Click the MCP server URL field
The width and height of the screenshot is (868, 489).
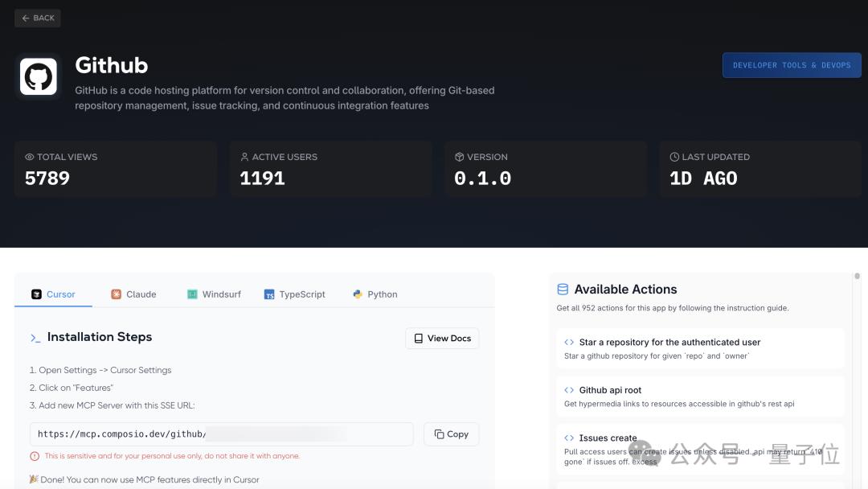pyautogui.click(x=221, y=434)
